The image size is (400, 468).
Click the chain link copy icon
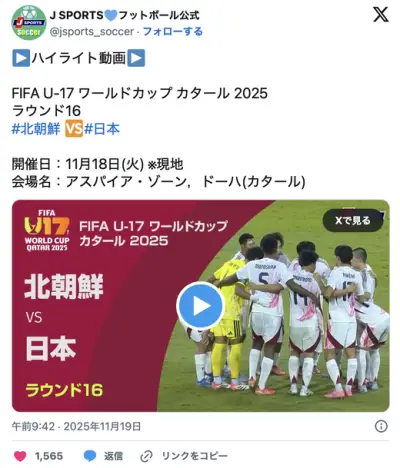coord(146,456)
